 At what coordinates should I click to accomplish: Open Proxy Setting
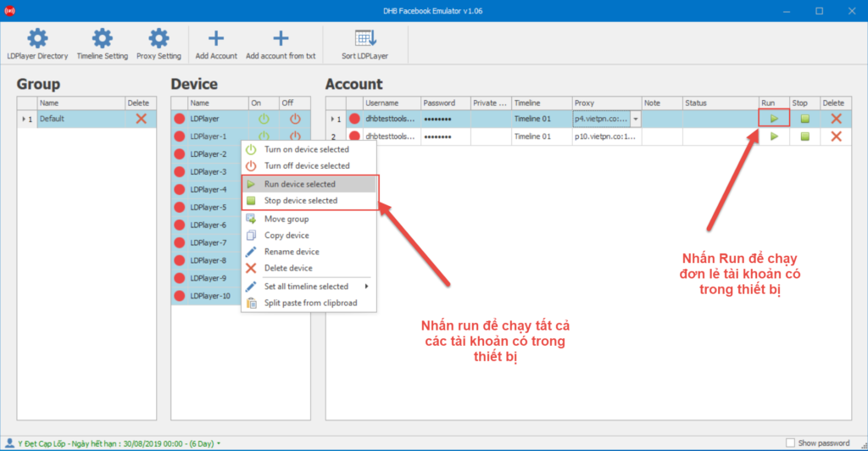[x=159, y=44]
